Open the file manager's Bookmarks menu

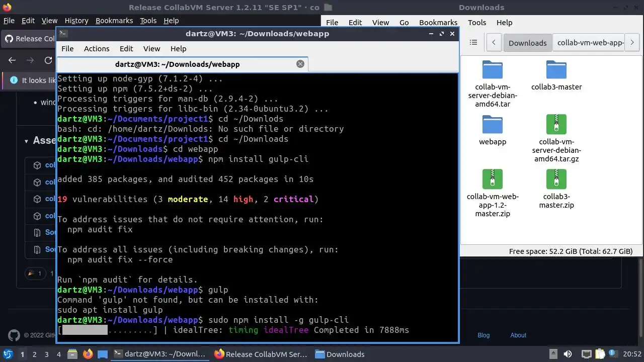click(438, 23)
